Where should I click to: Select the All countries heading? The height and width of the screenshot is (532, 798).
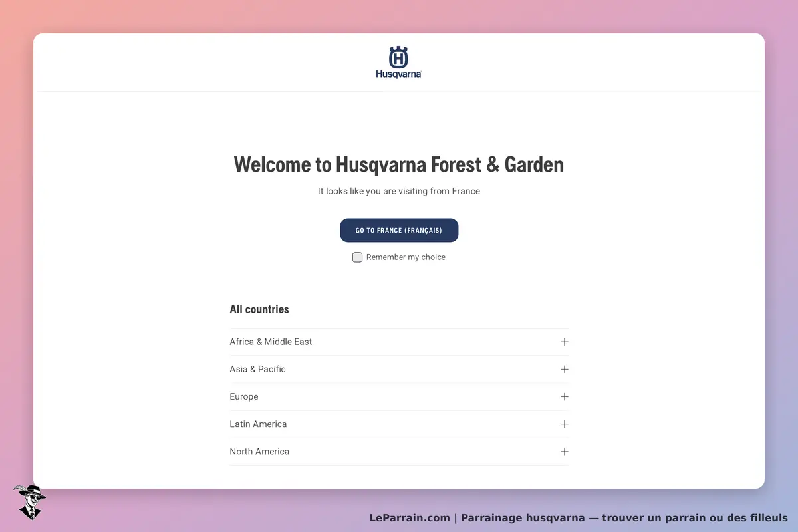[x=259, y=309]
